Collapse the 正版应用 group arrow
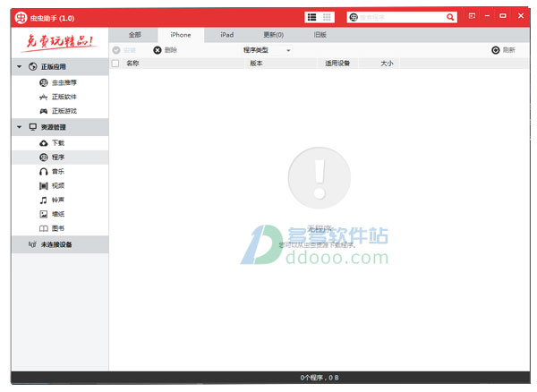The image size is (537, 392). pyautogui.click(x=19, y=66)
